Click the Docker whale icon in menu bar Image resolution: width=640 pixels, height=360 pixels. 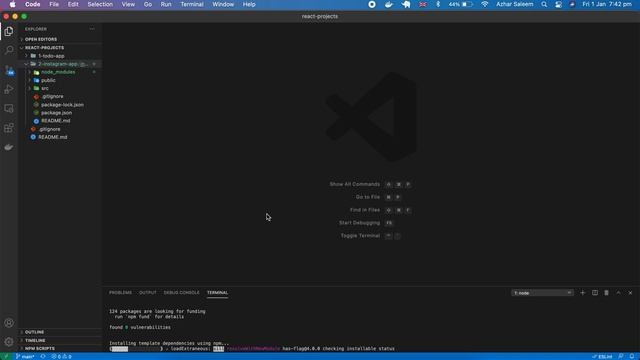[x=389, y=4]
